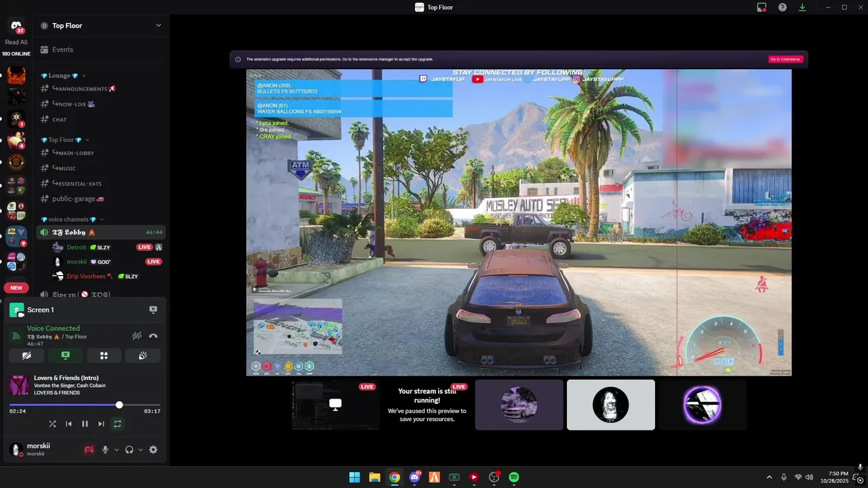The image size is (868, 488).
Task: Pause the current song
Action: coord(85,424)
